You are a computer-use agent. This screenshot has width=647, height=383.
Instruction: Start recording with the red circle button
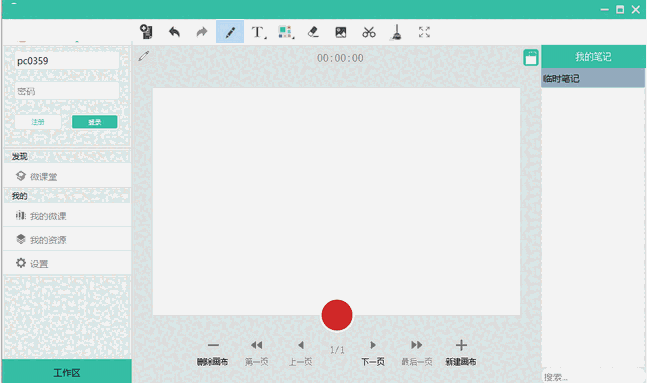point(337,315)
